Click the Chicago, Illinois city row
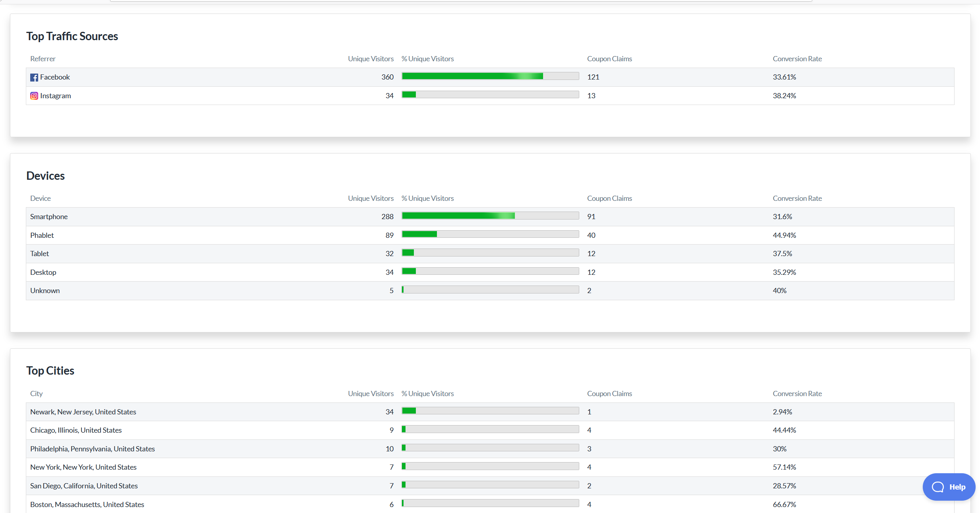Screen dimensions: 980x513 76,430
